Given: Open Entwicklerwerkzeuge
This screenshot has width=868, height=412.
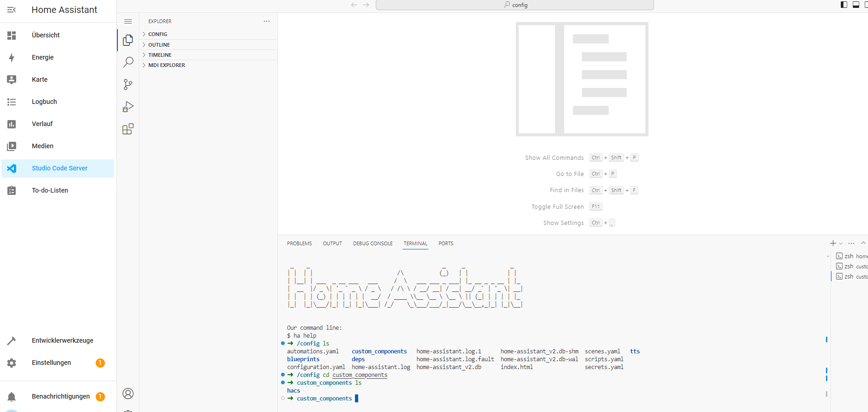Looking at the screenshot, I should tap(58, 340).
